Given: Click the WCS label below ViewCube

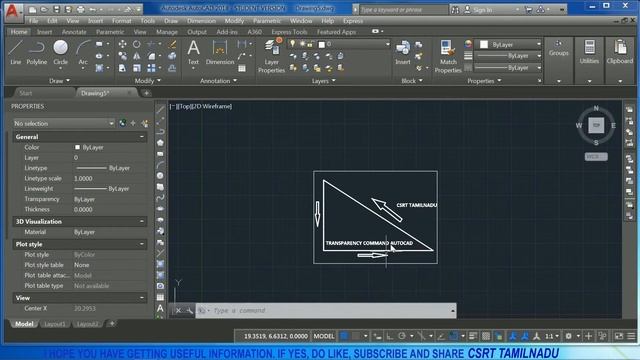Looking at the screenshot, I should click(596, 157).
